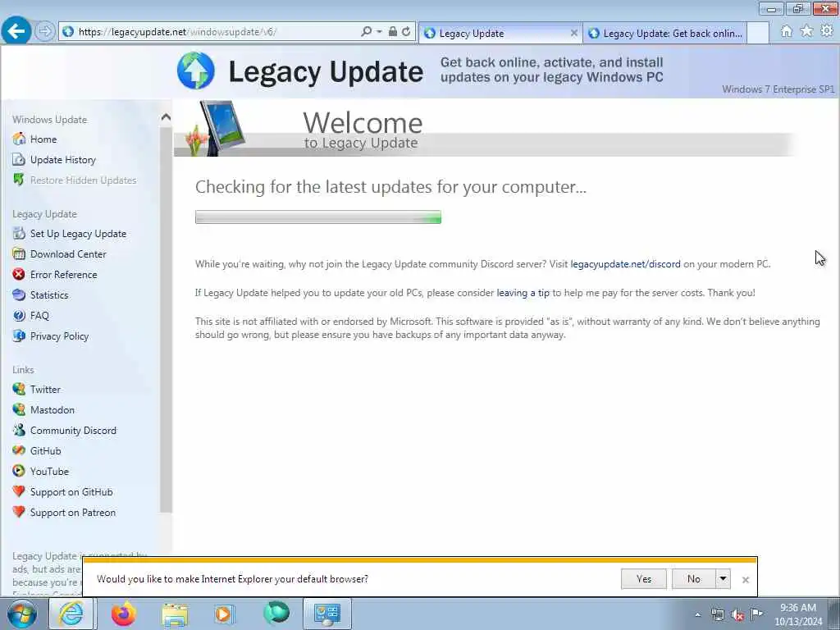Screen dimensions: 840x630
Task: Open the Tools gear menu
Action: click(x=827, y=31)
